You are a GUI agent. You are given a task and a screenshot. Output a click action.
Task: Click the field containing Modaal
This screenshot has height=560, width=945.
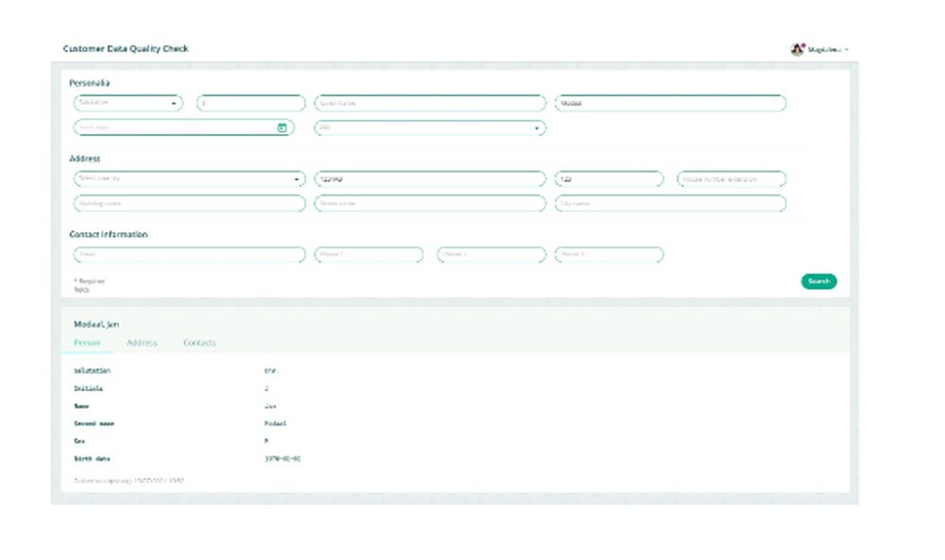coord(671,103)
